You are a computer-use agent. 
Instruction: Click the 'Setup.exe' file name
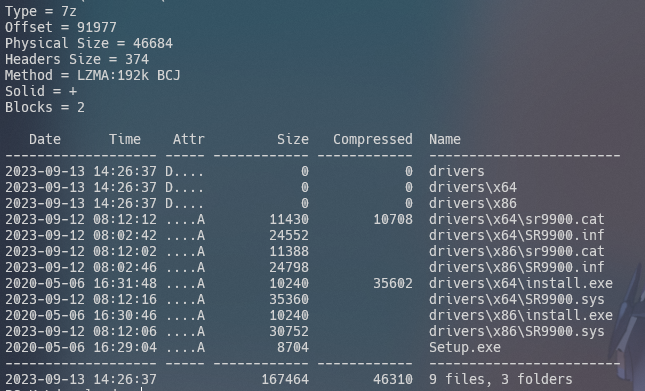[x=465, y=348]
